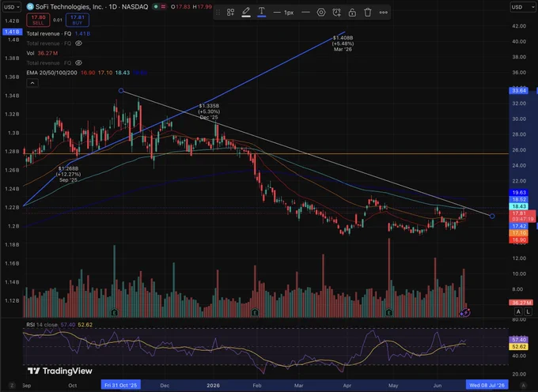Image resolution: width=538 pixels, height=392 pixels.
Task: Grab the floating toolbar drag handle
Action: [x=218, y=13]
